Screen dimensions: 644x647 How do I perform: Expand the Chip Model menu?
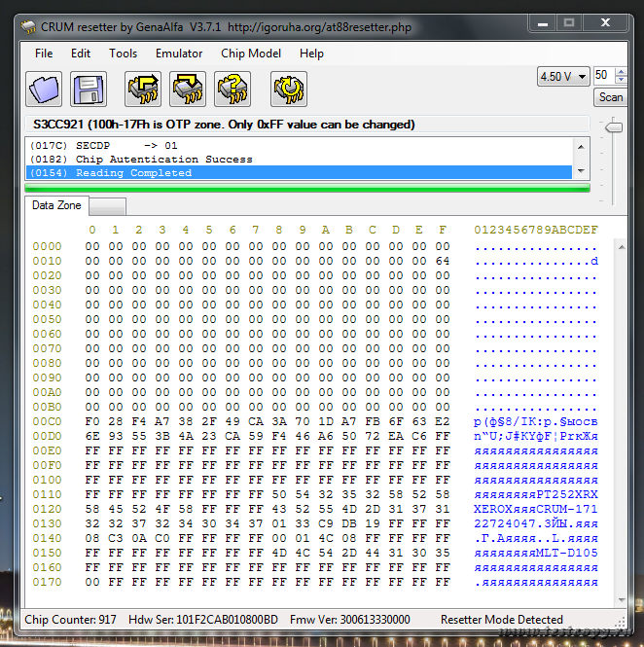click(251, 54)
